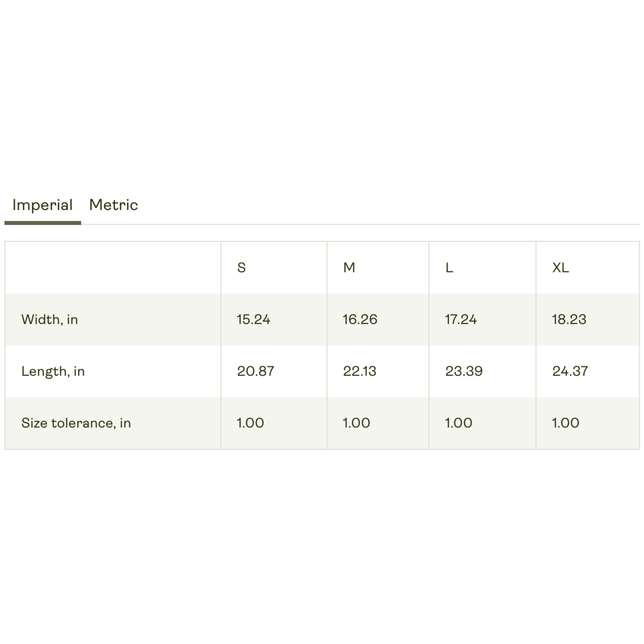Select the Width, in row label
This screenshot has width=644, height=644.
point(50,319)
